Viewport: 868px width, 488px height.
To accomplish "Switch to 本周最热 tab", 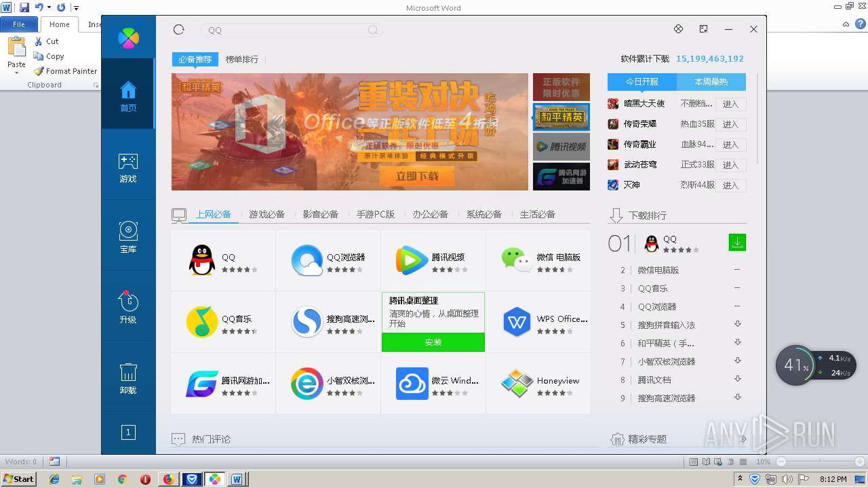I will [711, 82].
